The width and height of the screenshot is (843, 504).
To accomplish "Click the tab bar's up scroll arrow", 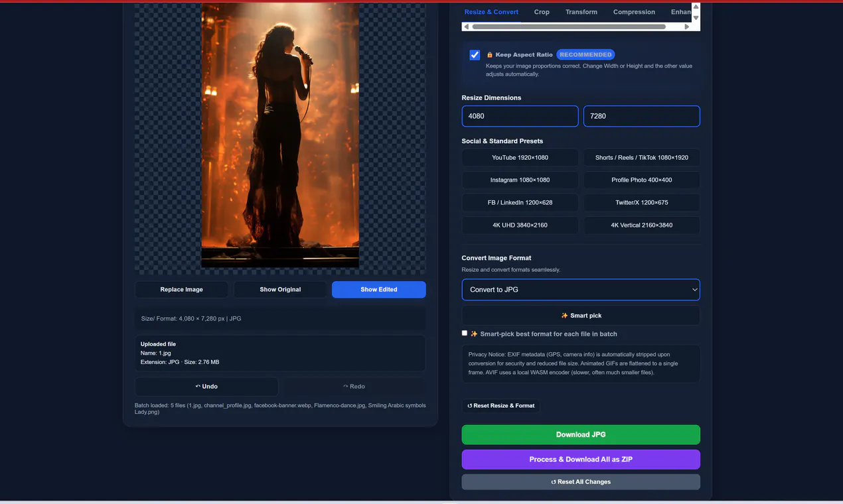I will click(696, 7).
